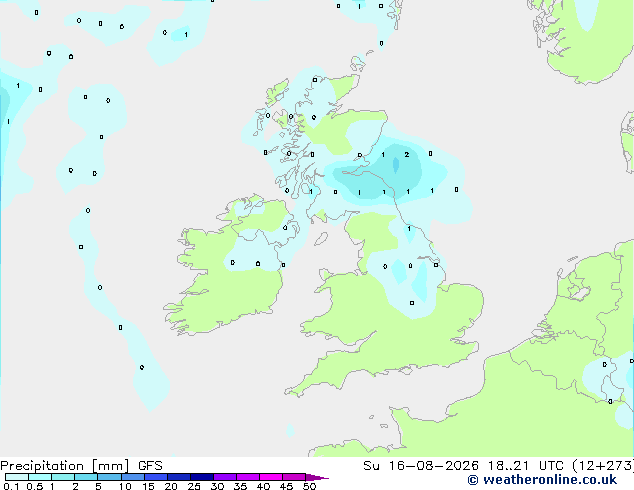The height and width of the screenshot is (490, 634).
Task: Pick the 5–10 mm legend color box
Action: click(109, 477)
